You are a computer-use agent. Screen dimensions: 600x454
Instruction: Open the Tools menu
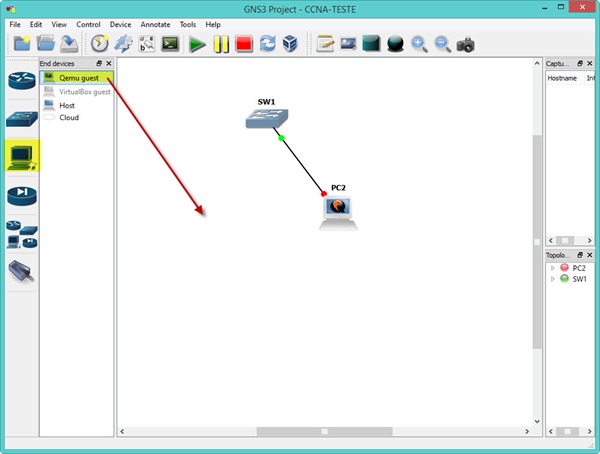(x=188, y=24)
